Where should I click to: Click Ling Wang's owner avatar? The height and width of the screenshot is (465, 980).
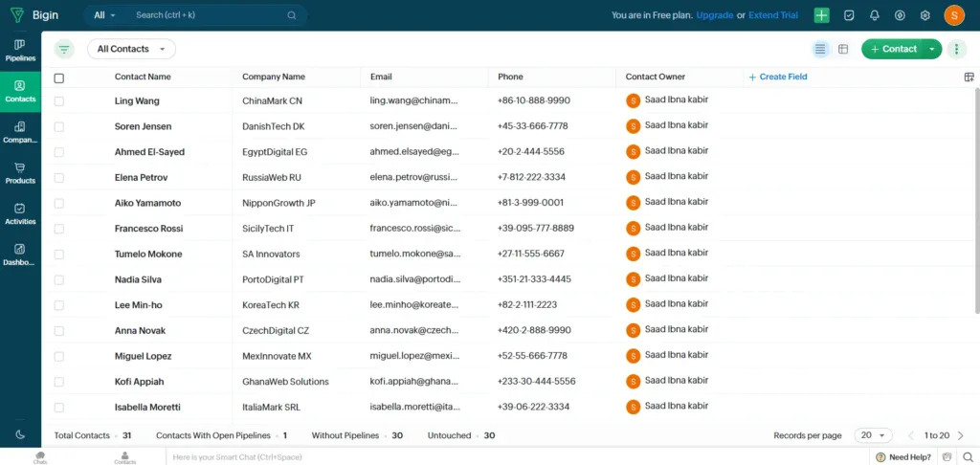point(633,100)
